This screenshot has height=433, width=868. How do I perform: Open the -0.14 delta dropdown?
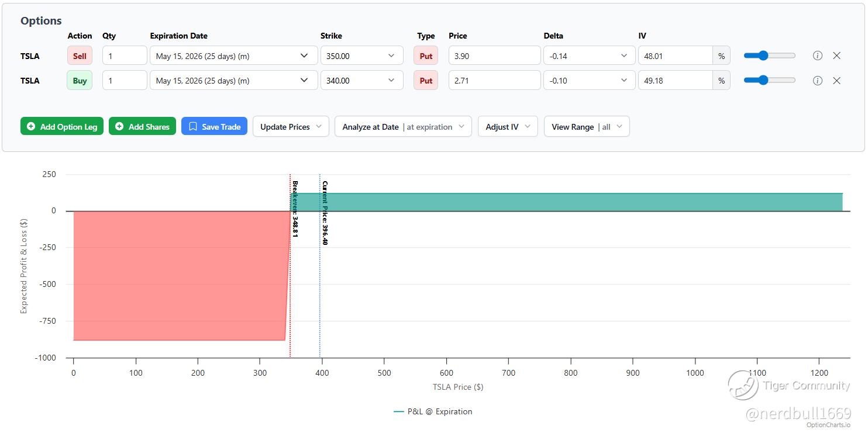589,56
